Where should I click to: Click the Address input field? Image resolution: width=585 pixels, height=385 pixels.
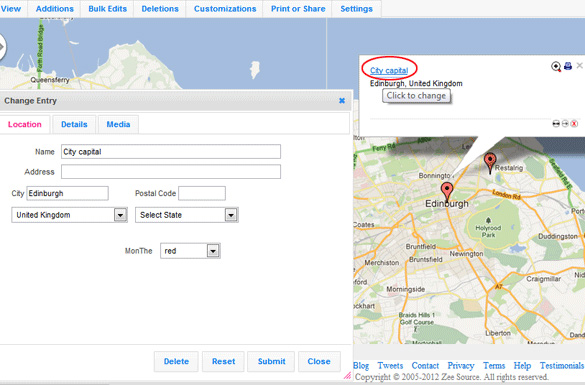[171, 172]
